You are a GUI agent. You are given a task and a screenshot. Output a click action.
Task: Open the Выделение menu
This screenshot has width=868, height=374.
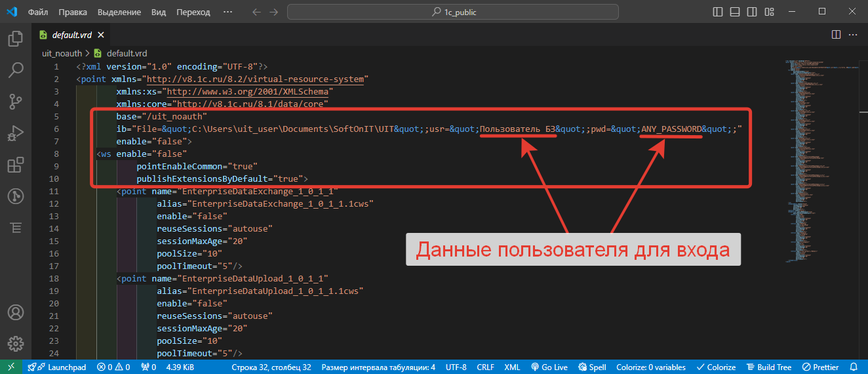(x=119, y=12)
